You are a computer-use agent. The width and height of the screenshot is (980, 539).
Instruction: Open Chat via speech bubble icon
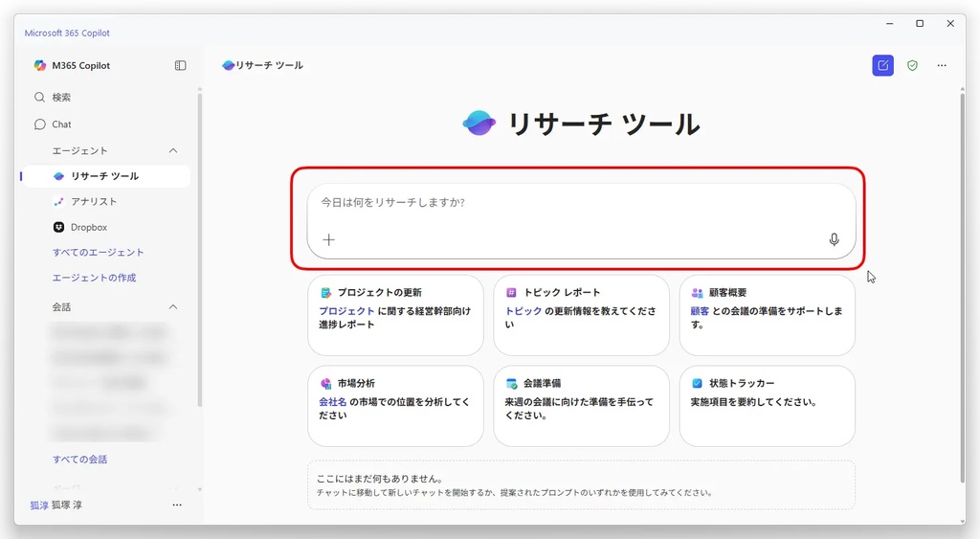point(39,124)
